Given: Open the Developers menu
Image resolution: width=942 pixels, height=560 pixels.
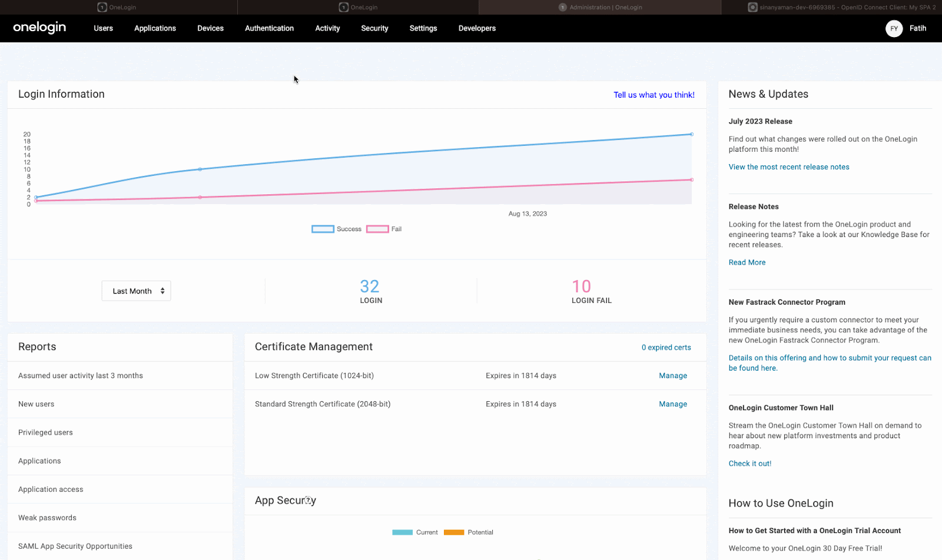Looking at the screenshot, I should click(477, 28).
